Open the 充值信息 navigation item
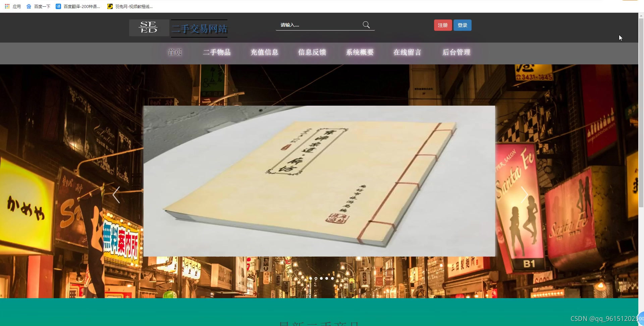Image resolution: width=644 pixels, height=326 pixels. click(x=264, y=52)
